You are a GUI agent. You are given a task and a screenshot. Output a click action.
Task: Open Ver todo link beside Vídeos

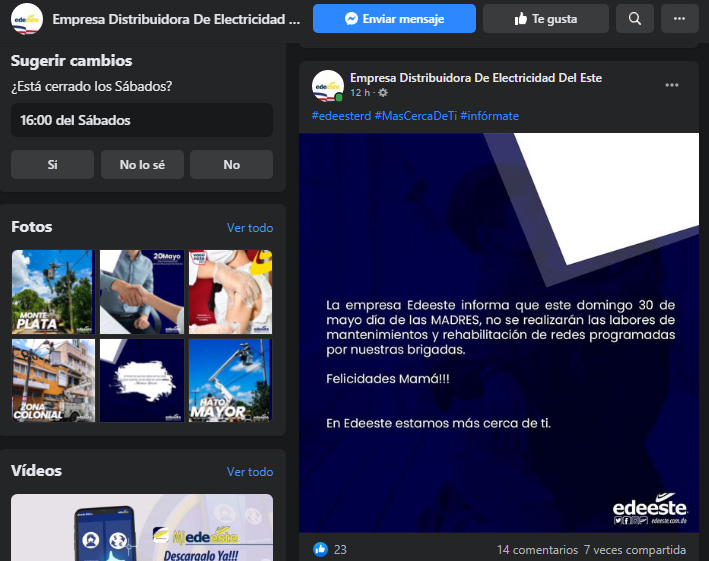coord(249,472)
